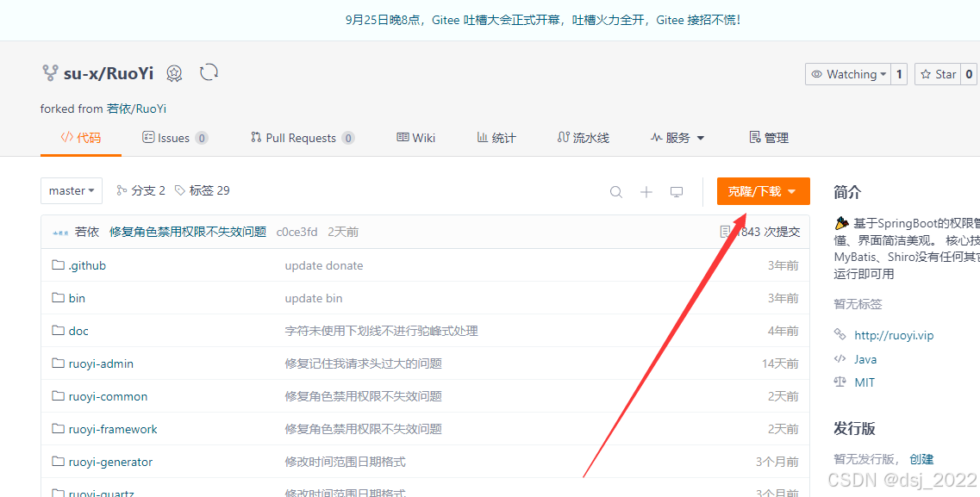Click the bin folder icon

point(58,298)
